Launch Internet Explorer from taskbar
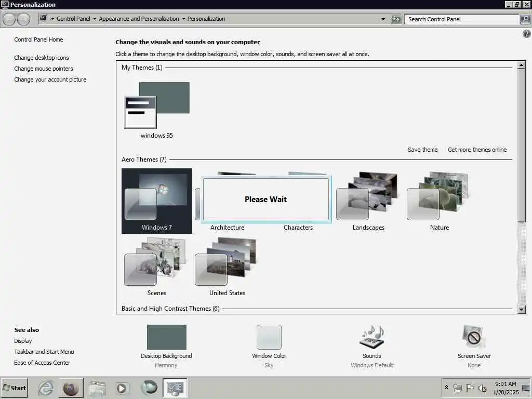532x399 pixels. [x=46, y=388]
